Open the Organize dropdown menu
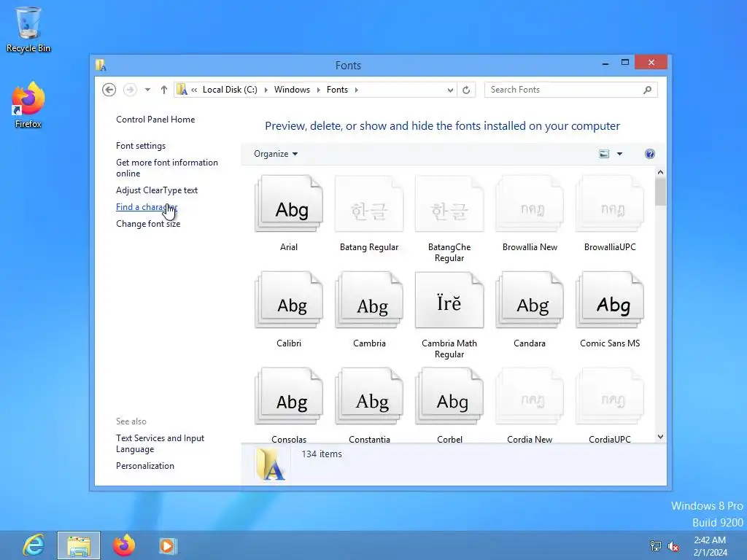747x560 pixels. click(x=275, y=154)
